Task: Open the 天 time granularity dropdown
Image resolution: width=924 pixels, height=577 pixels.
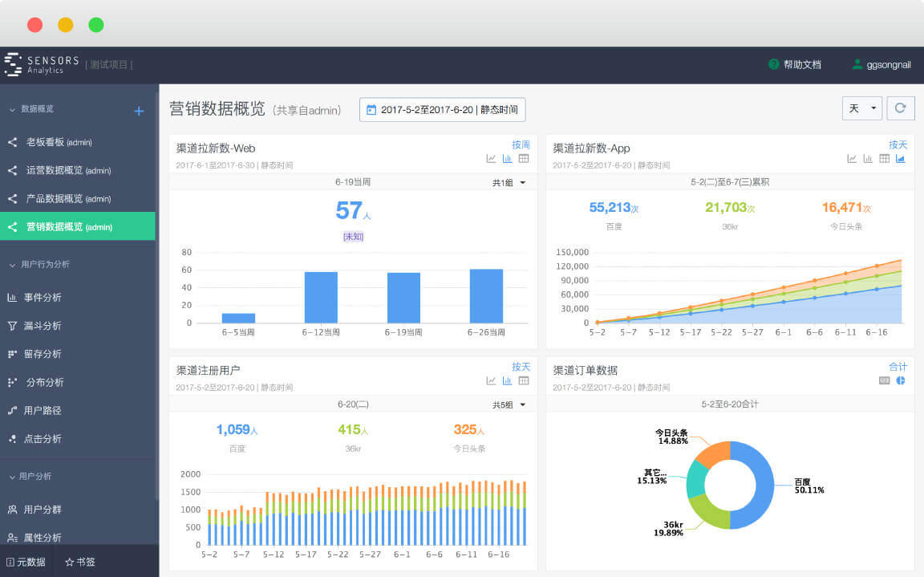Action: point(862,108)
